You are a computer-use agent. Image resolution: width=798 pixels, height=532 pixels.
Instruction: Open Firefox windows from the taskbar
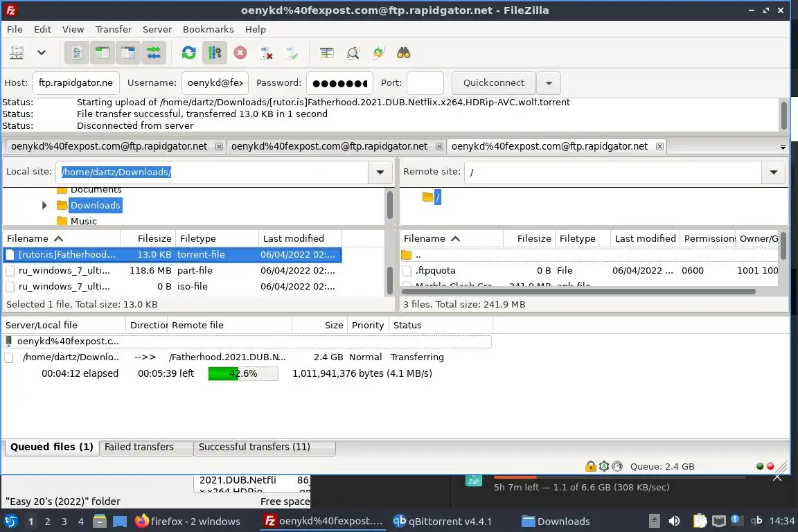187,521
